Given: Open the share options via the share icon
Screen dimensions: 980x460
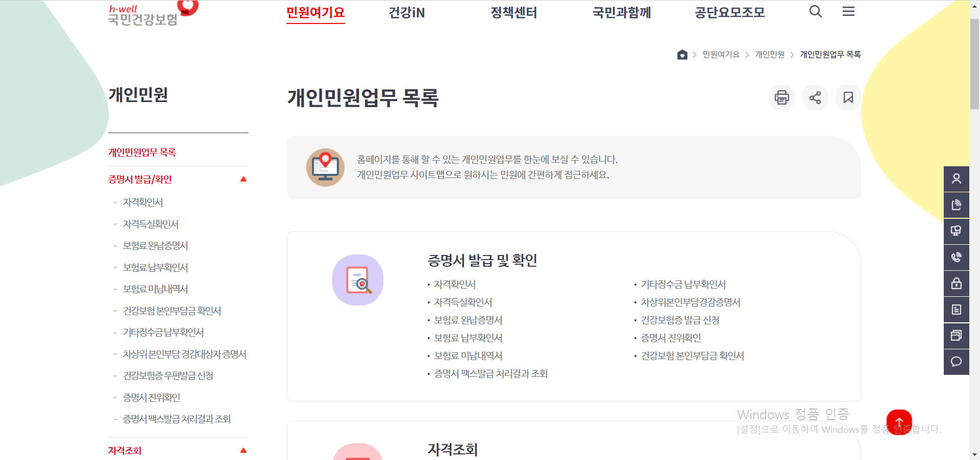Looking at the screenshot, I should coord(815,97).
